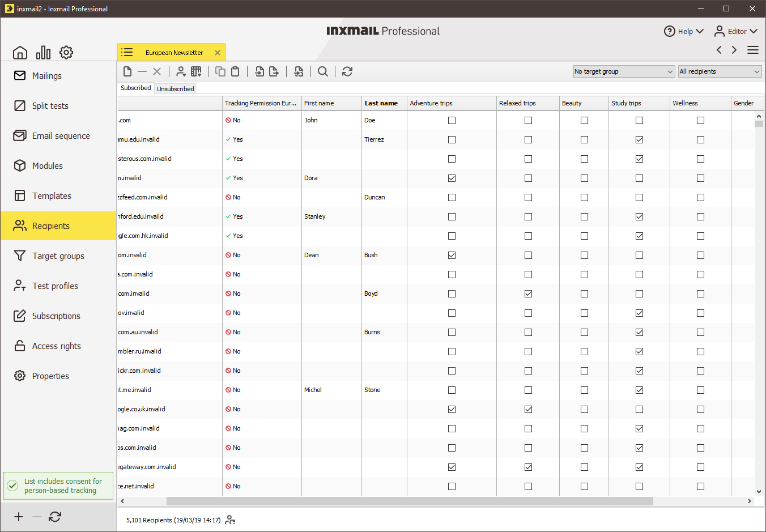Click the copy icon in the toolbar
The height and width of the screenshot is (532, 766).
[220, 71]
